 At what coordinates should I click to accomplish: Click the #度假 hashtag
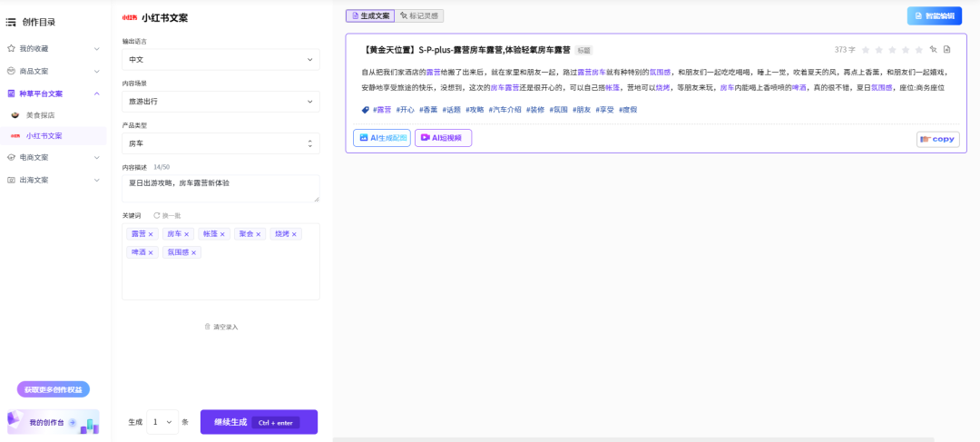point(628,110)
